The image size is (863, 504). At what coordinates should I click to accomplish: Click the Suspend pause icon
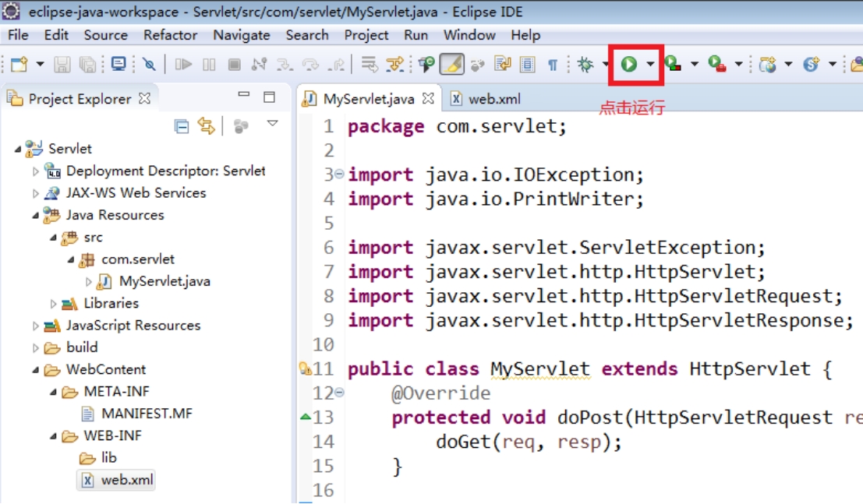(209, 65)
